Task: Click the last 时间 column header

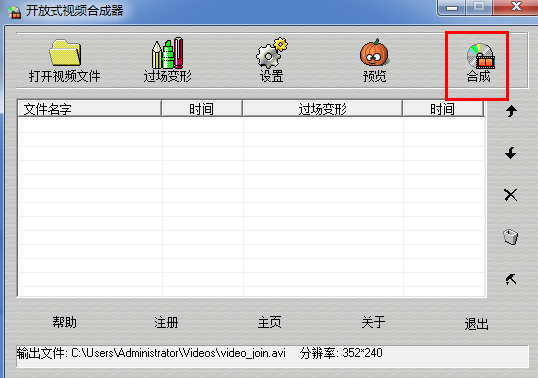Action: click(443, 109)
